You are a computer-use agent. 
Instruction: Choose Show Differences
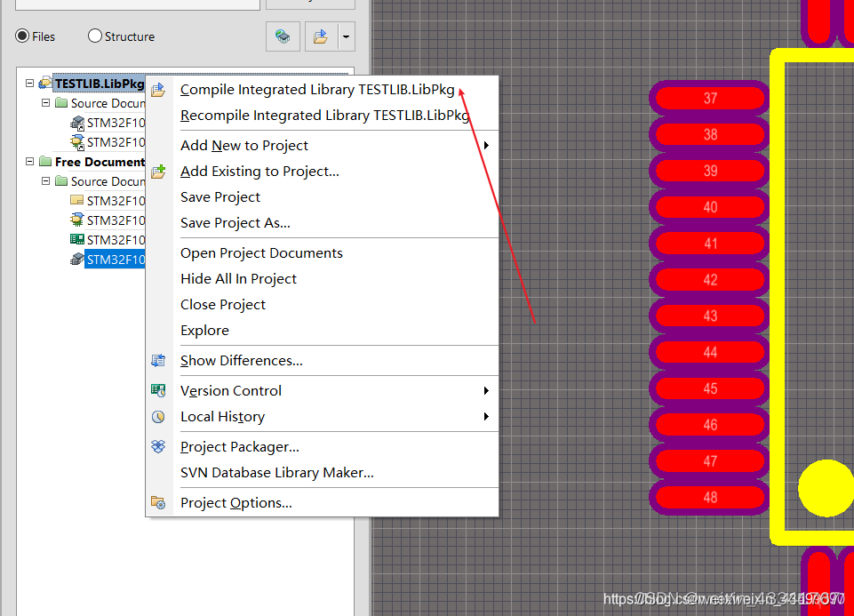coord(323,361)
